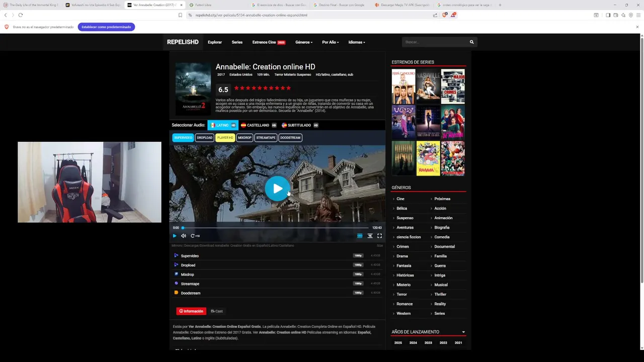The width and height of the screenshot is (644, 362).
Task: Expand the Idiomas dropdown menu
Action: pos(357,42)
